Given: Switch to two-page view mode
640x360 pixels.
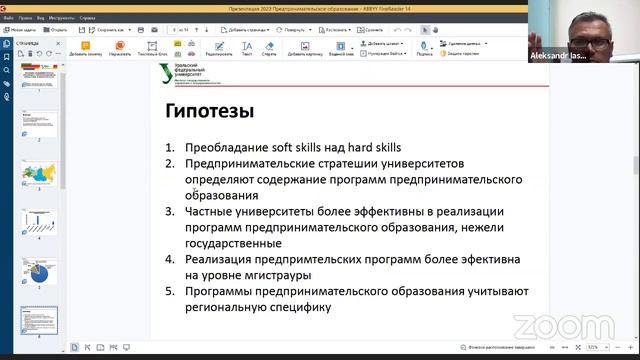Looking at the screenshot, I should (100, 347).
